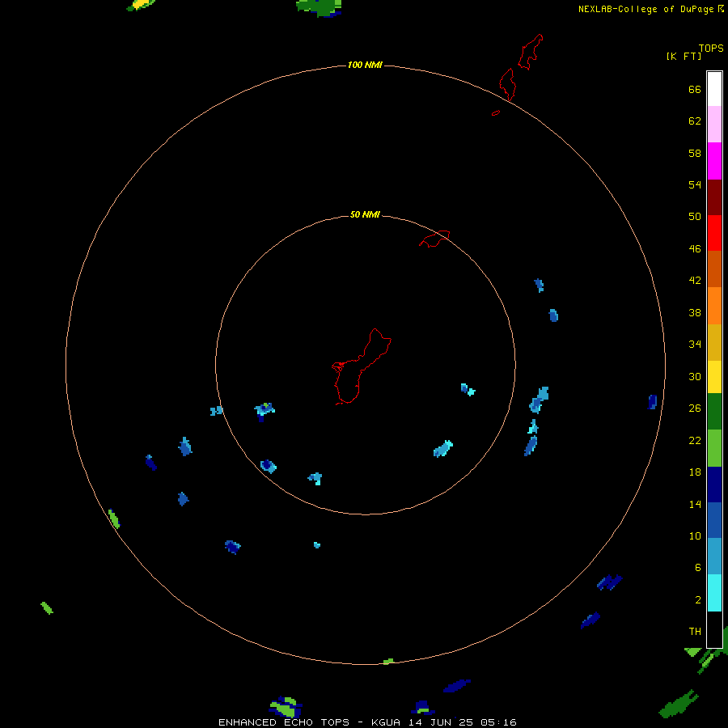Click the navy blue legend swatch

[714, 485]
